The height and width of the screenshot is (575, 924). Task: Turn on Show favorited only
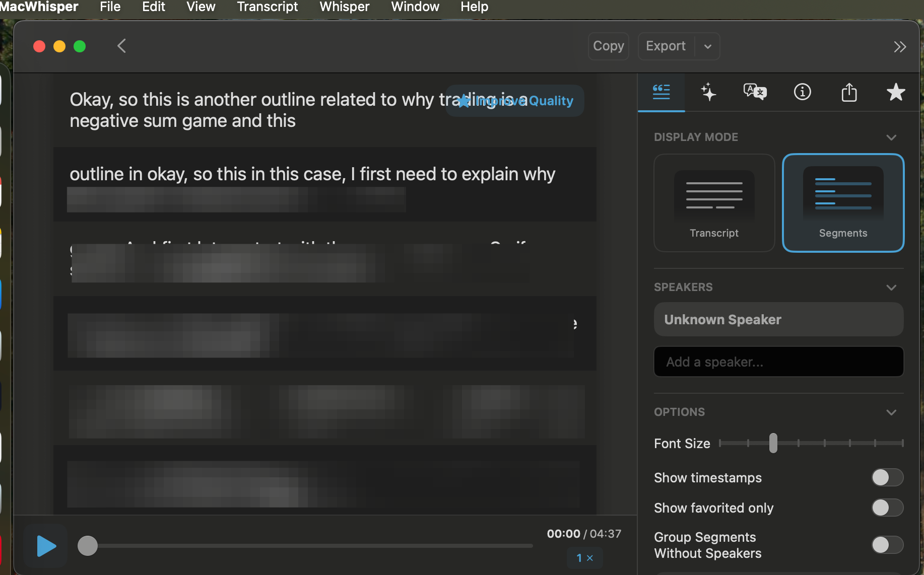click(887, 508)
